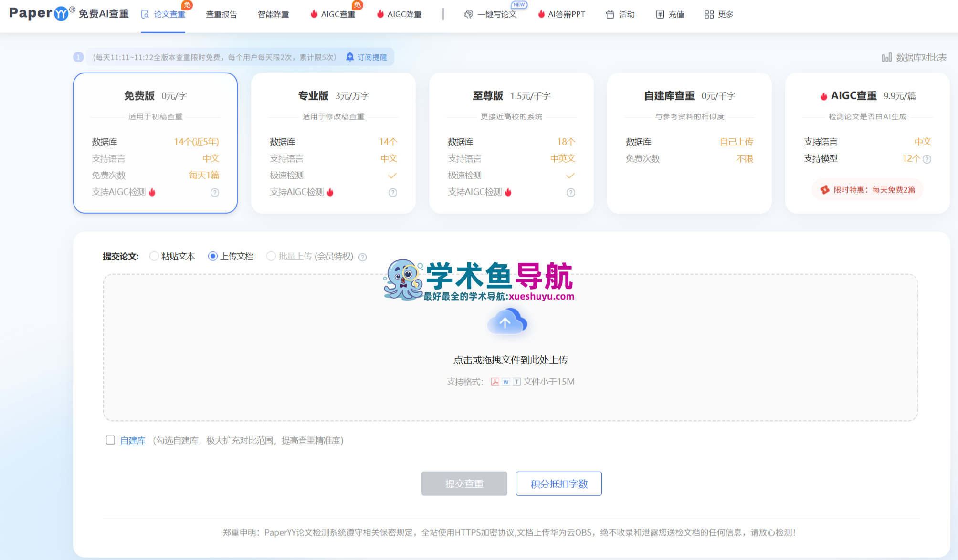Click the TXT format icon

516,382
